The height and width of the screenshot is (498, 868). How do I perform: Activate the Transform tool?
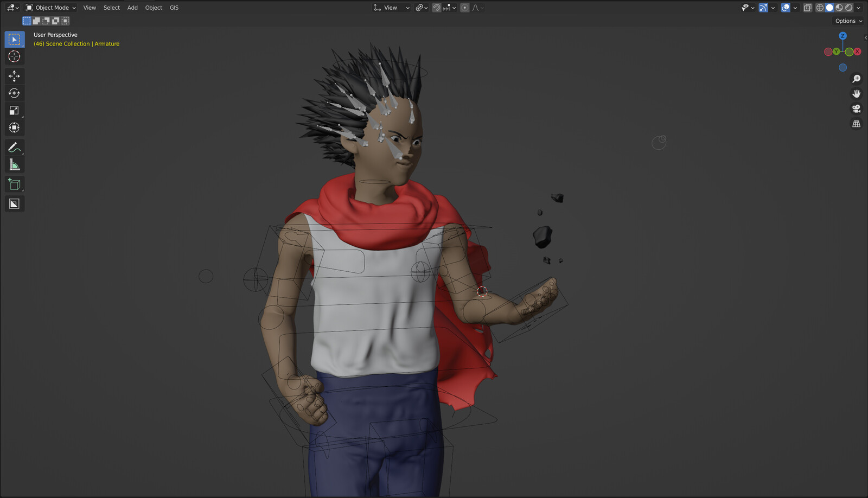(x=14, y=127)
